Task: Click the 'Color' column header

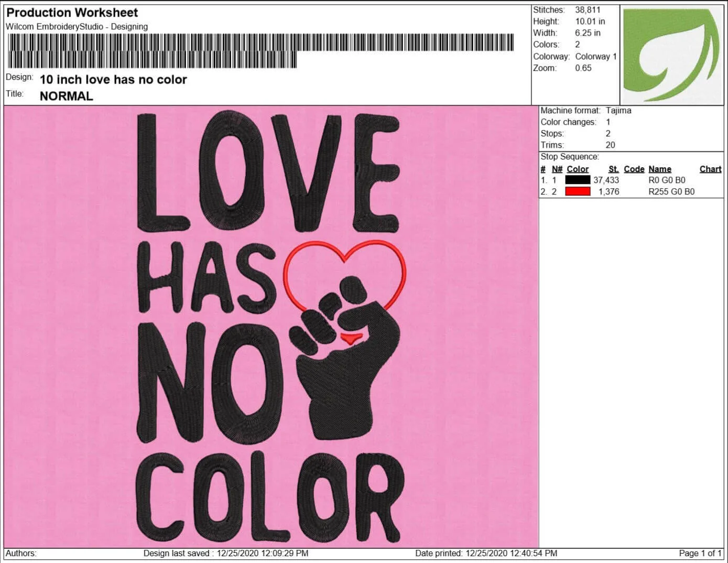Action: [x=578, y=169]
